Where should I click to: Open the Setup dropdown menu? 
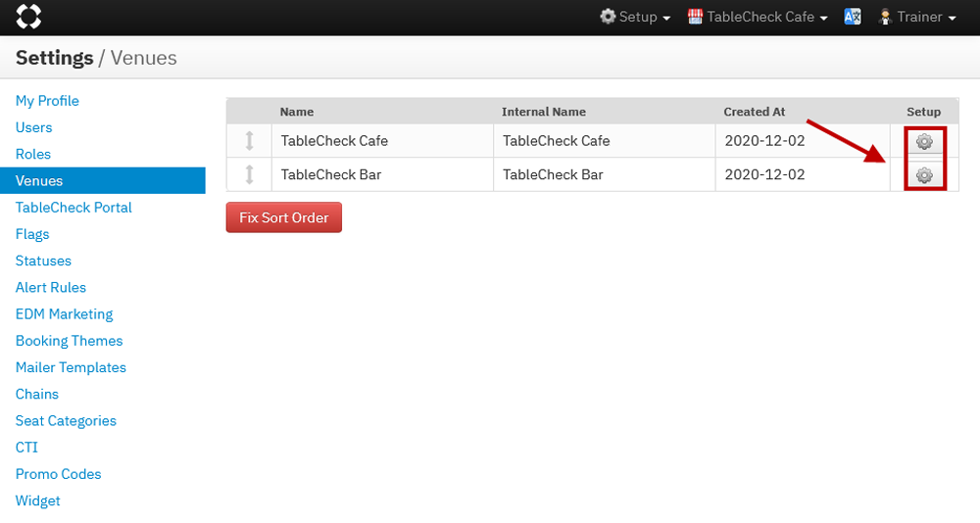[635, 17]
